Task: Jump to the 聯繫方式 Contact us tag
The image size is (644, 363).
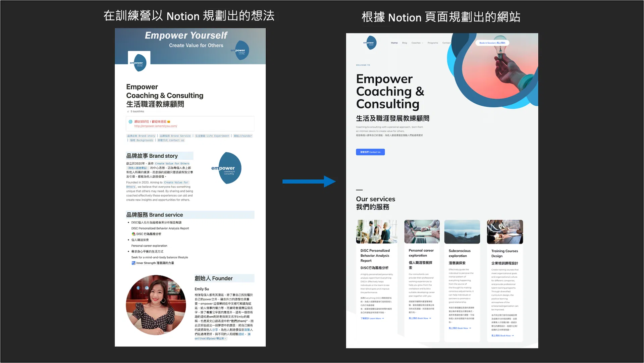Action: pyautogui.click(x=171, y=140)
